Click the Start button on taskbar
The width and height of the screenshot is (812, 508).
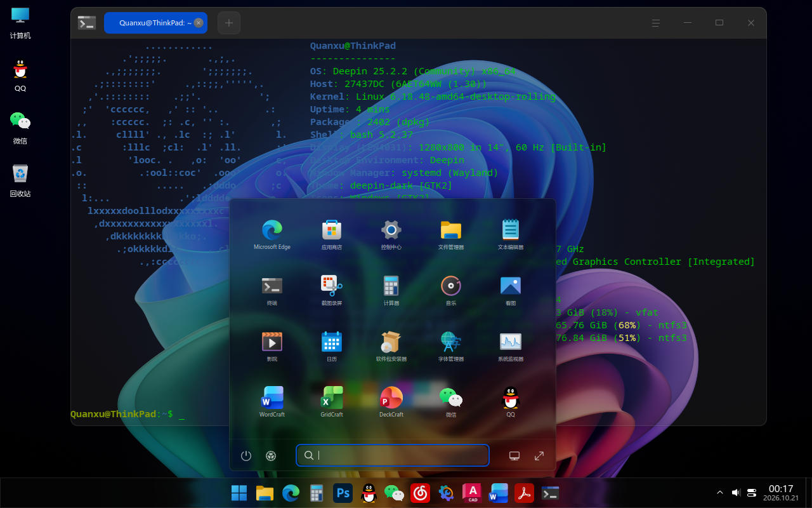click(239, 493)
